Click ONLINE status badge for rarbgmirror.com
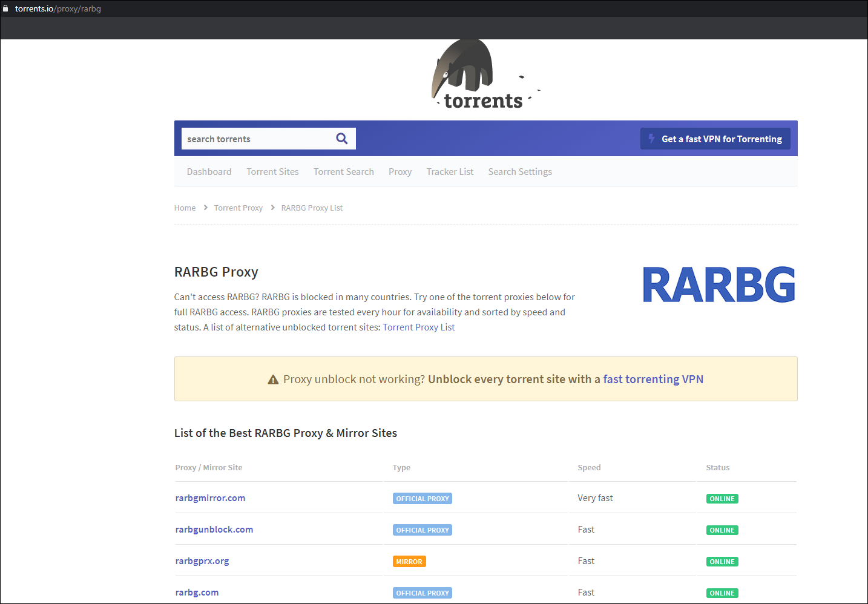 (x=722, y=499)
